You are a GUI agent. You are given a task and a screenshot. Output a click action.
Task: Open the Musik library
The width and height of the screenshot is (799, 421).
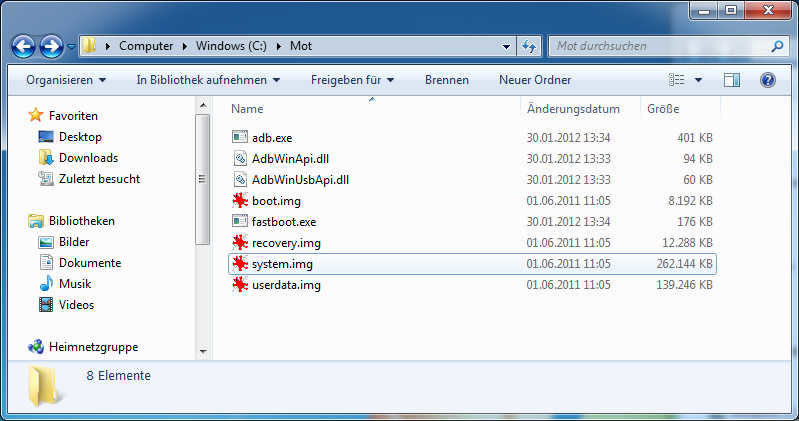coord(75,283)
